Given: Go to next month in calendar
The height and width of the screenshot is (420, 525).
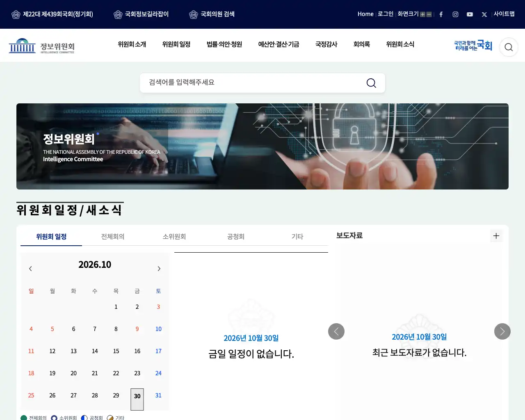Looking at the screenshot, I should (159, 269).
